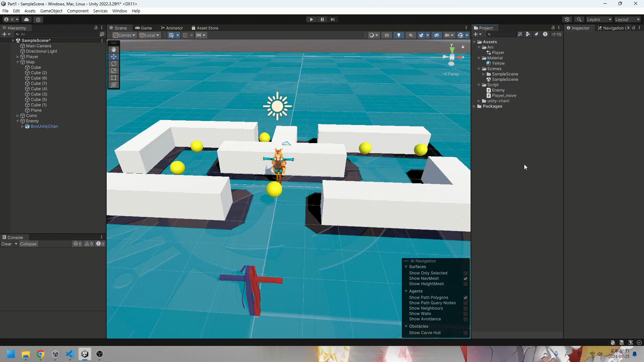This screenshot has width=644, height=362.
Task: Enable Show Neighbours checkbox
Action: [465, 308]
